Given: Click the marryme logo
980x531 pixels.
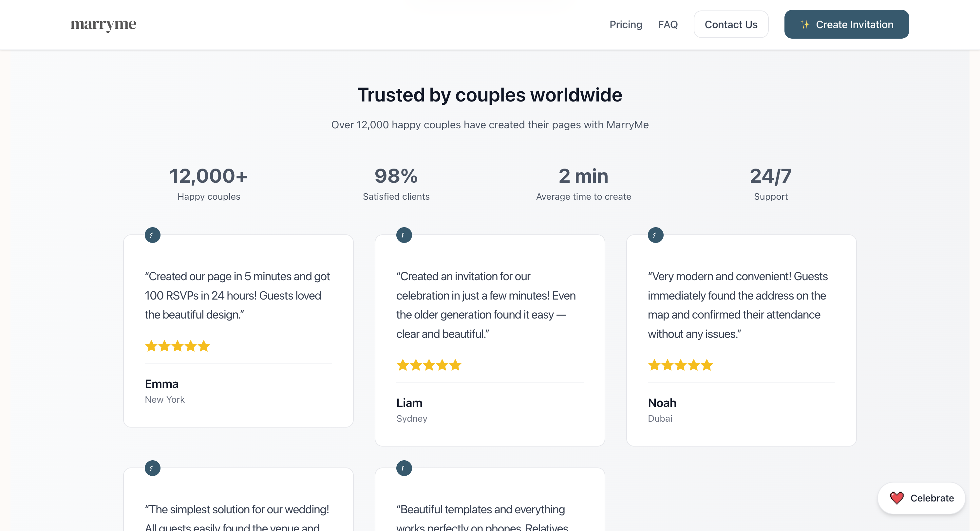Looking at the screenshot, I should 103,24.
